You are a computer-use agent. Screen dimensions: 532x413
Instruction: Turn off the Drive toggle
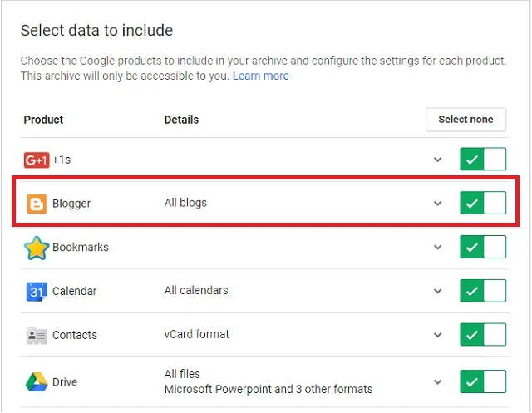pyautogui.click(x=483, y=381)
